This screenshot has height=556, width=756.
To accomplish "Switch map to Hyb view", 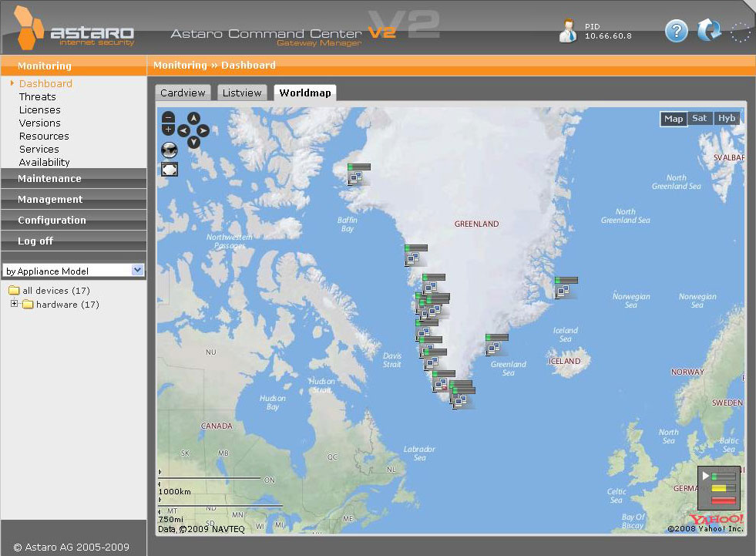I will (726, 118).
